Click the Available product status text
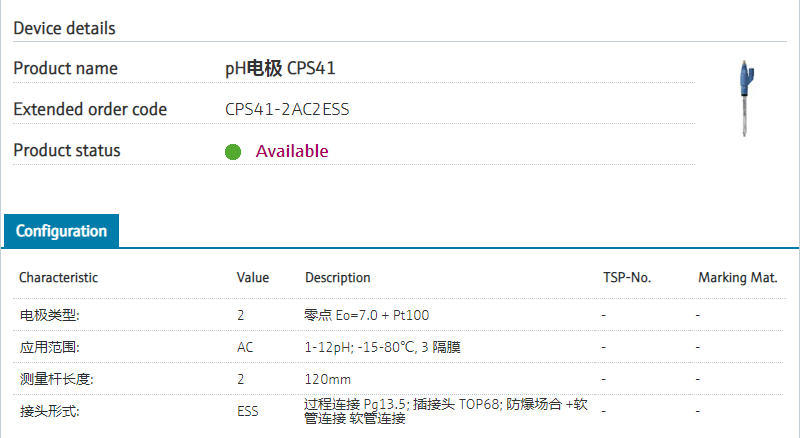The image size is (800, 438). pyautogui.click(x=292, y=151)
